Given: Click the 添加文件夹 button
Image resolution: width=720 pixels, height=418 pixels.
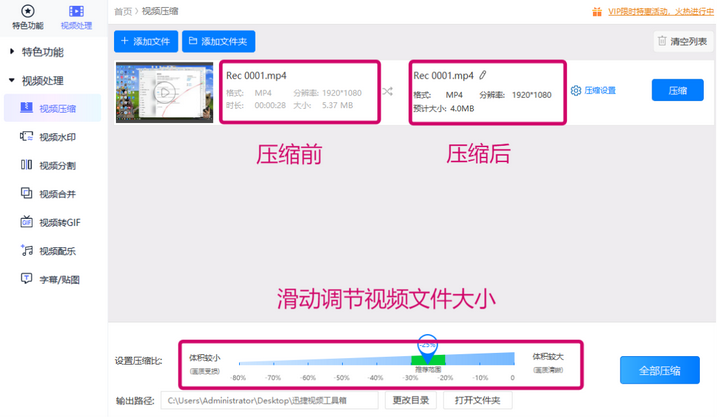Looking at the screenshot, I should coord(219,41).
